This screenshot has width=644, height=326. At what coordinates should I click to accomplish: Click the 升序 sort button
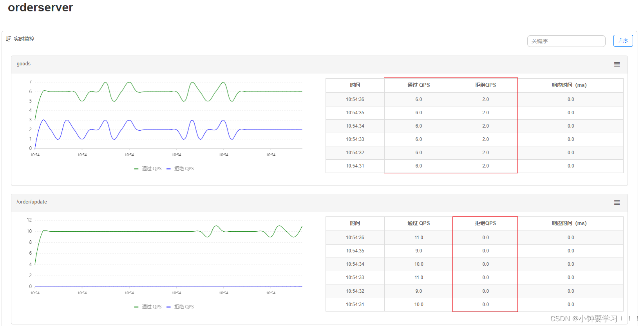tap(623, 41)
